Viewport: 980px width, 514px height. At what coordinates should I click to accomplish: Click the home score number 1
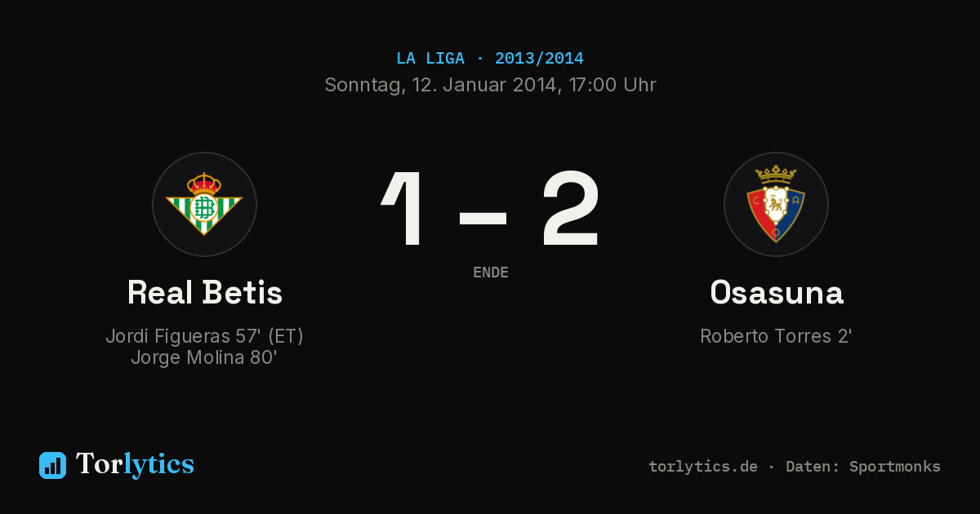coord(405,208)
